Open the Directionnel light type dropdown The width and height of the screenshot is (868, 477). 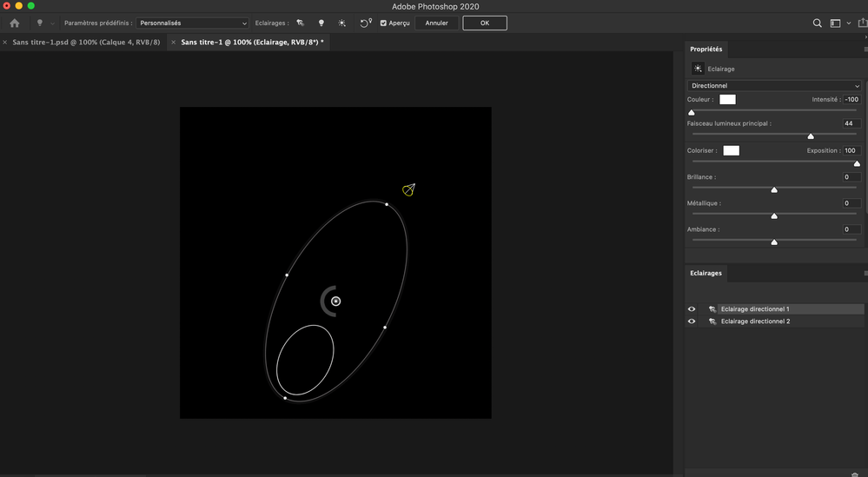[774, 86]
